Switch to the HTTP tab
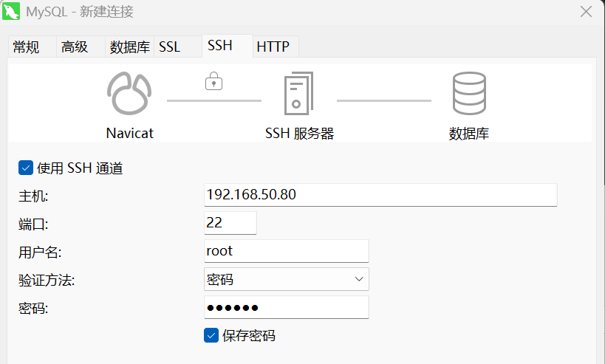This screenshot has width=605, height=364. coord(273,47)
